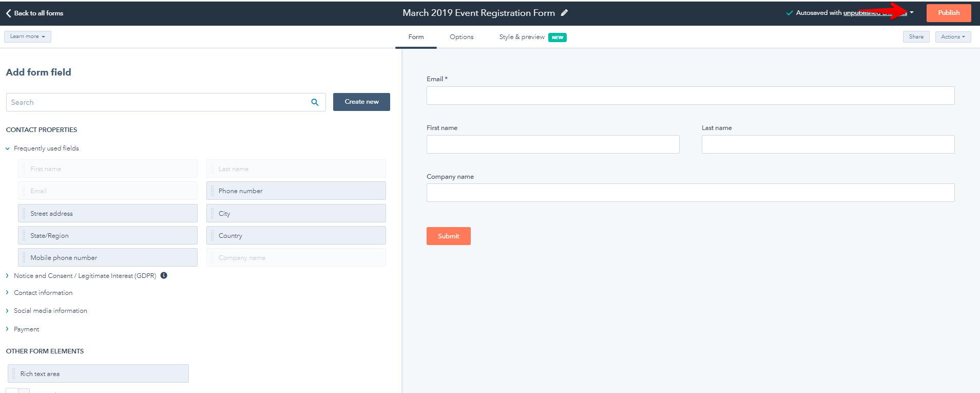The image size is (980, 393).
Task: Click the pencil icon to rename form
Action: coord(564,13)
